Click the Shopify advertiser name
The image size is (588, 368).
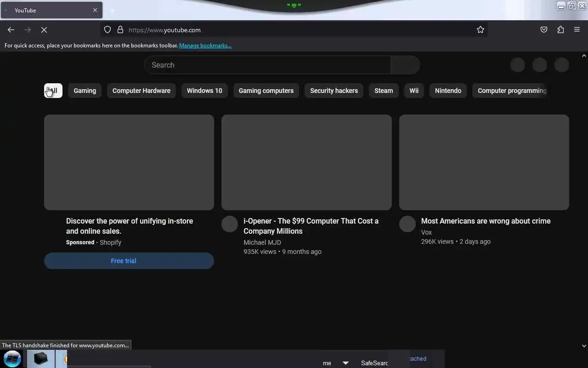[111, 242]
